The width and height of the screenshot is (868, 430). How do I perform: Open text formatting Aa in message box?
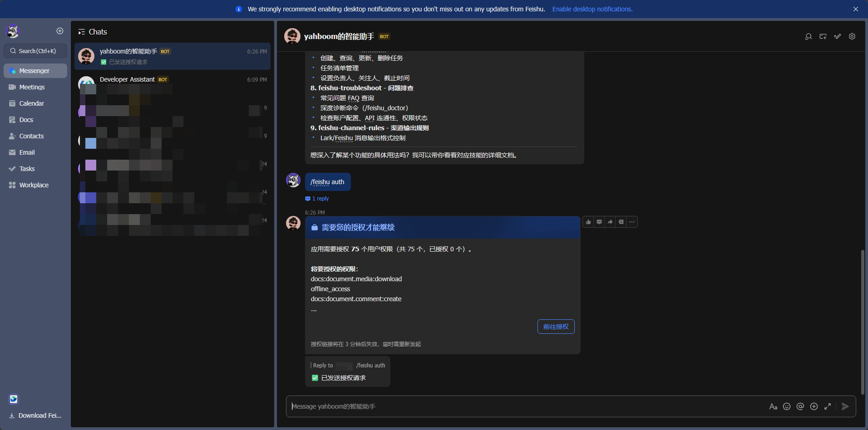[x=773, y=406]
